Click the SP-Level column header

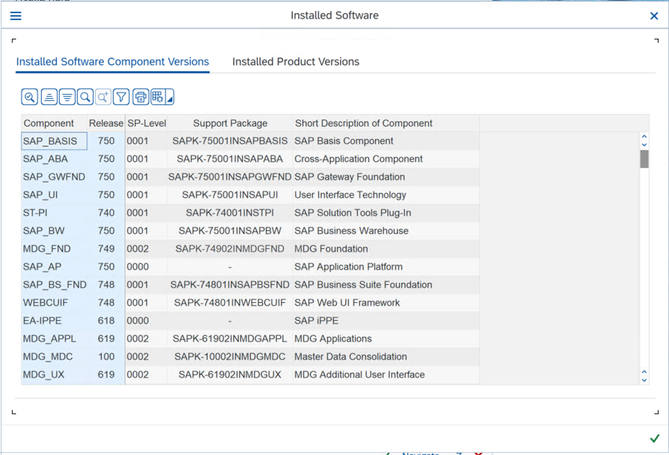146,123
